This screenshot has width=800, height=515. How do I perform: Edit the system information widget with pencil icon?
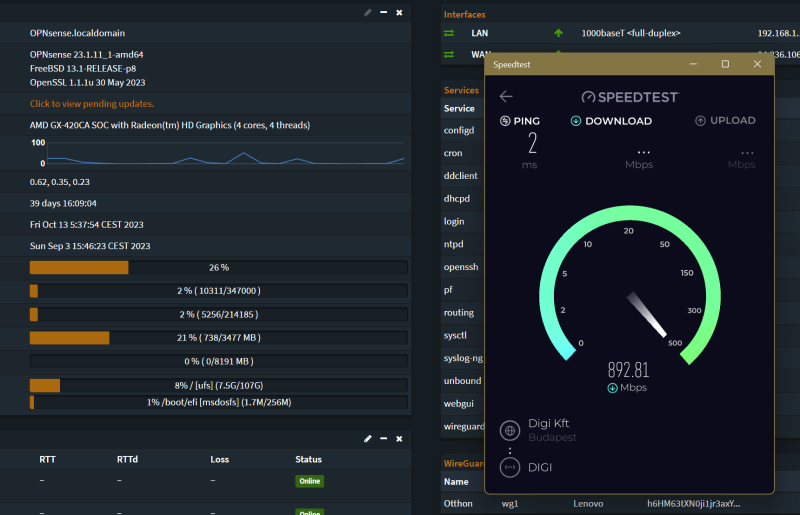[x=368, y=12]
